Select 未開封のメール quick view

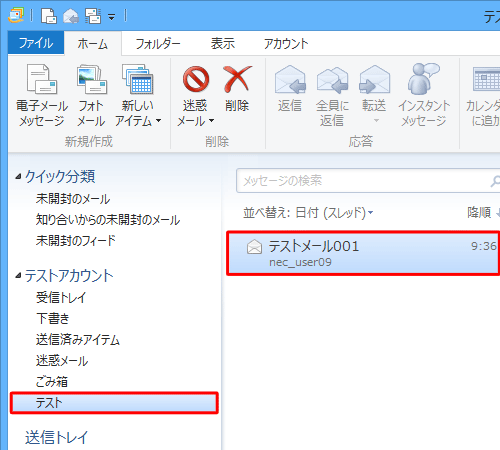click(x=73, y=199)
